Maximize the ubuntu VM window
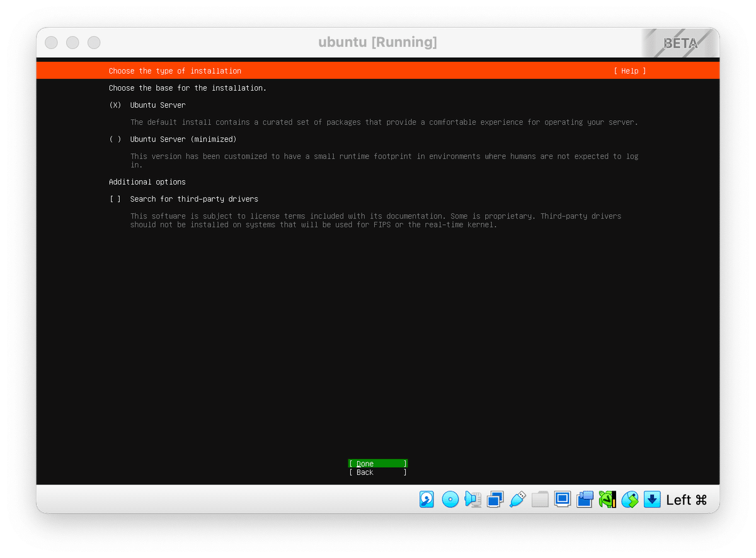This screenshot has height=558, width=756. 94,42
